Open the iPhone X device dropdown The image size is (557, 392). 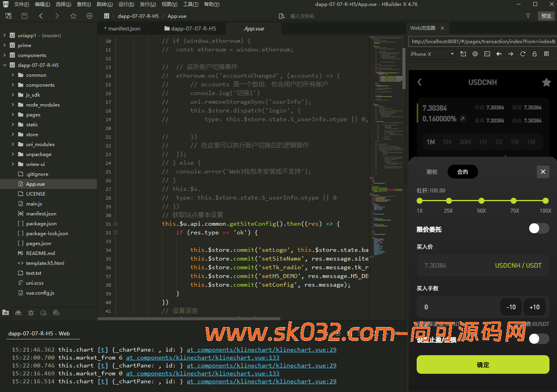(432, 54)
